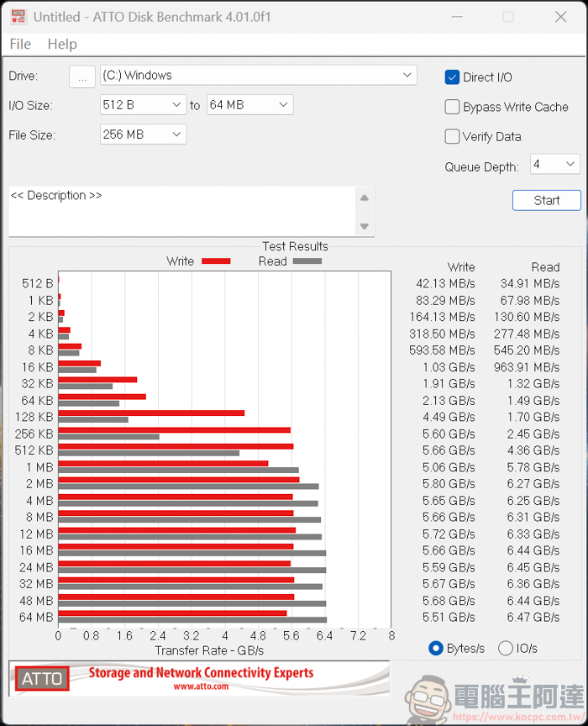This screenshot has height=726, width=588.
Task: Expand the 256 MB File Size dropdown
Action: 142,134
